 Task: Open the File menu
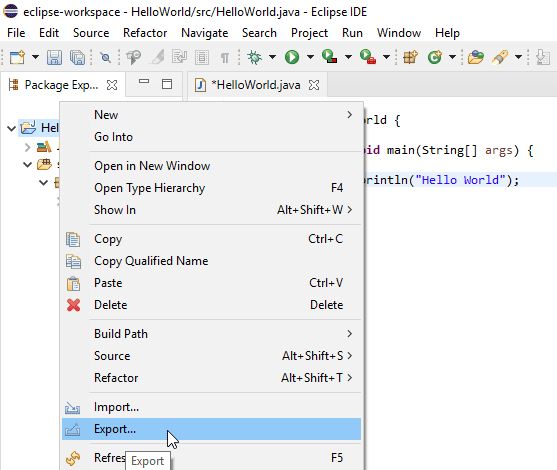point(16,33)
